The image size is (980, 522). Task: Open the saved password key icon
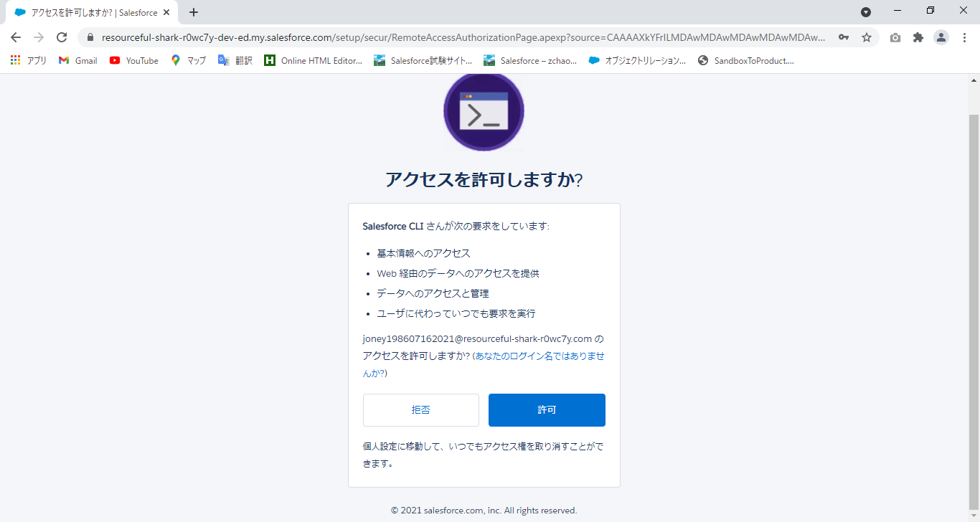(x=844, y=37)
